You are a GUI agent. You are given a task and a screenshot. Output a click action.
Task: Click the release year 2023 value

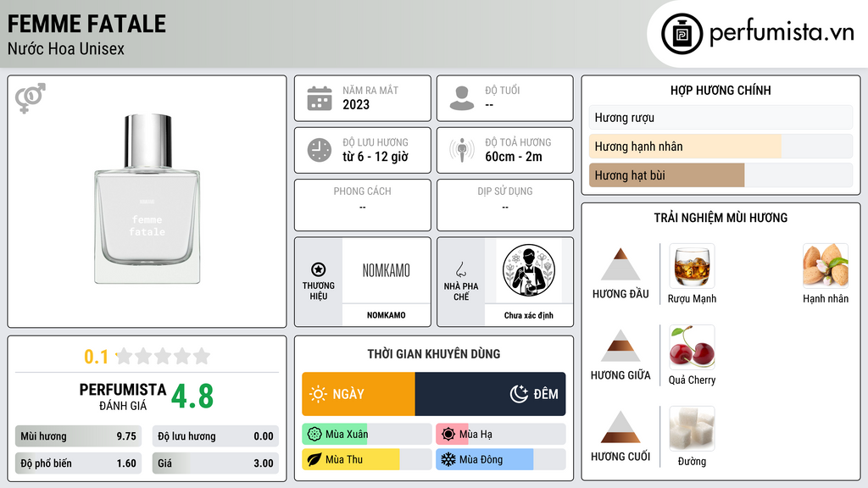(x=356, y=104)
